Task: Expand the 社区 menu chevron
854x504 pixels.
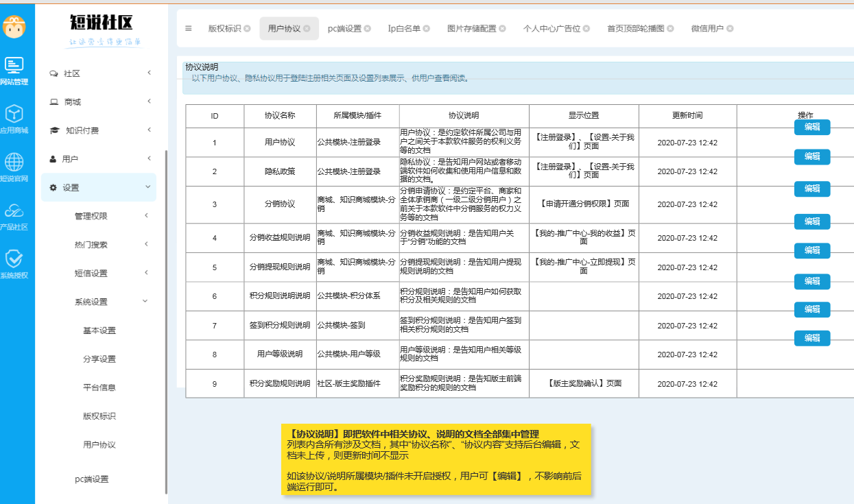Action: point(150,73)
